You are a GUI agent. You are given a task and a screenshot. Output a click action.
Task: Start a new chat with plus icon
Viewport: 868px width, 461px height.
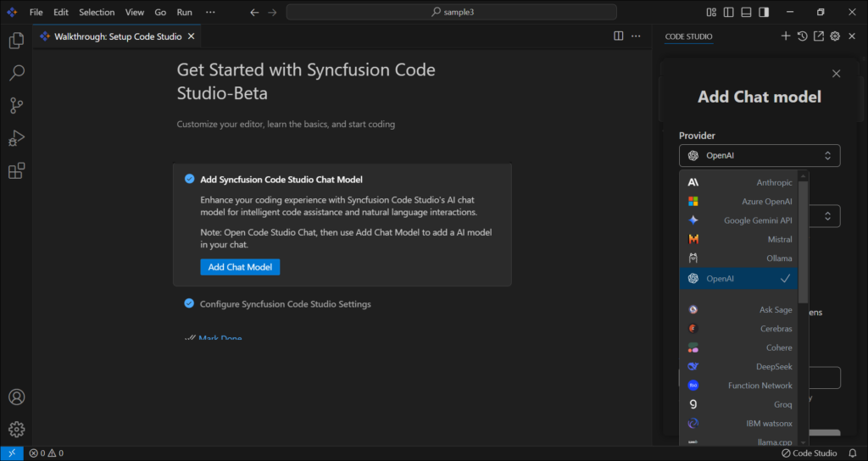pyautogui.click(x=786, y=36)
